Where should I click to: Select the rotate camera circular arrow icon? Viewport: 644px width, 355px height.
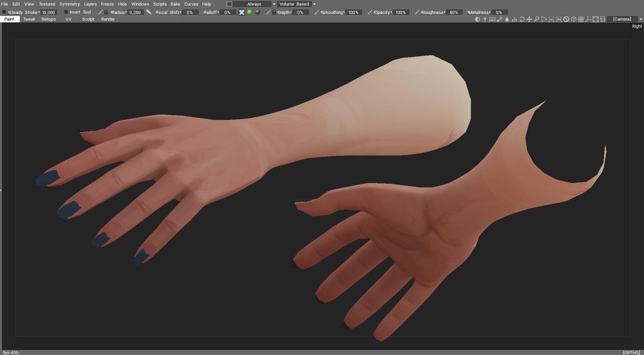tap(522, 19)
